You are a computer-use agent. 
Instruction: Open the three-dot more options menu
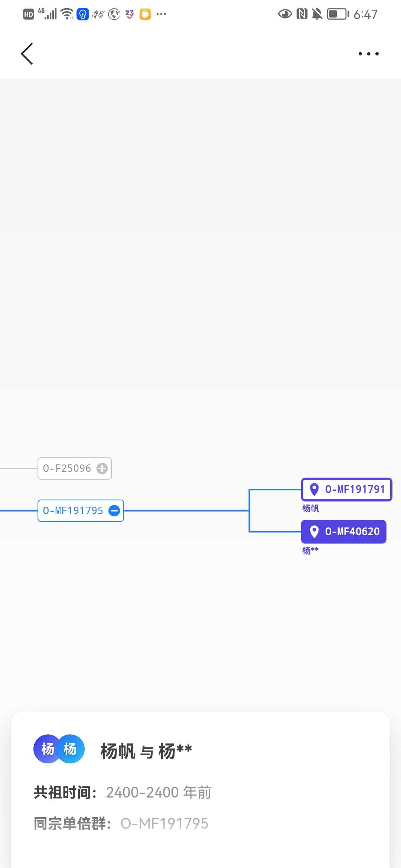point(368,54)
